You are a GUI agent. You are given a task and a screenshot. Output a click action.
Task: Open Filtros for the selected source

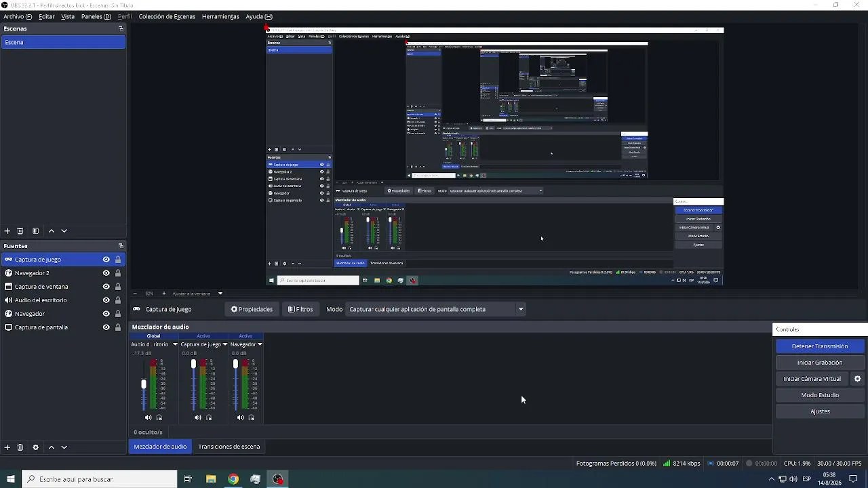coord(300,309)
